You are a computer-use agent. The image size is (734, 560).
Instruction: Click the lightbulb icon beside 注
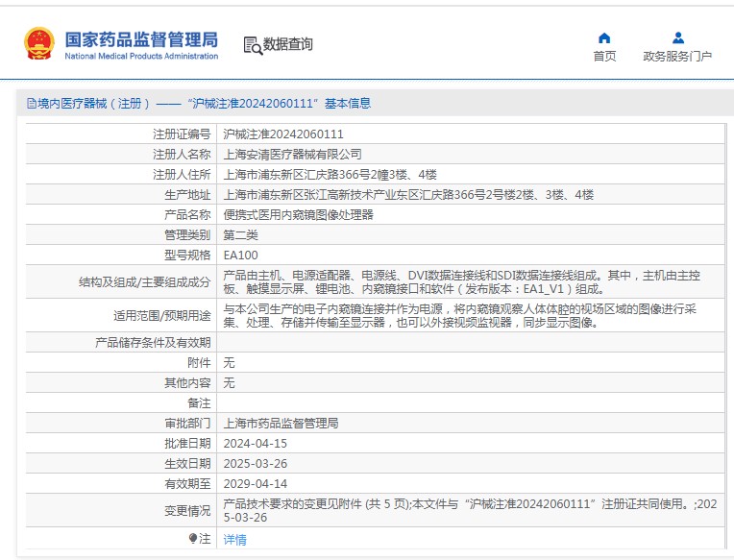tap(193, 539)
